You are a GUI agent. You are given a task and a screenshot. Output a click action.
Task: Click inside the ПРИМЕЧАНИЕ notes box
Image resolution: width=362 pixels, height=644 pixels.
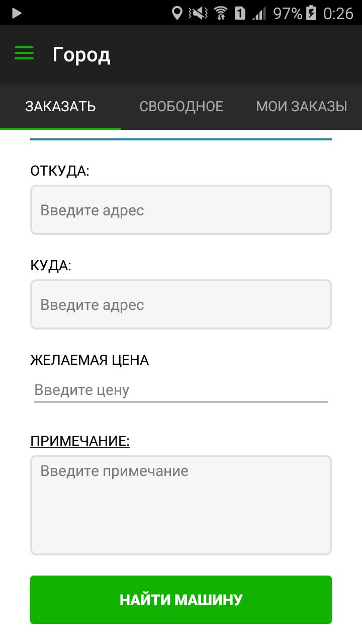[181, 503]
